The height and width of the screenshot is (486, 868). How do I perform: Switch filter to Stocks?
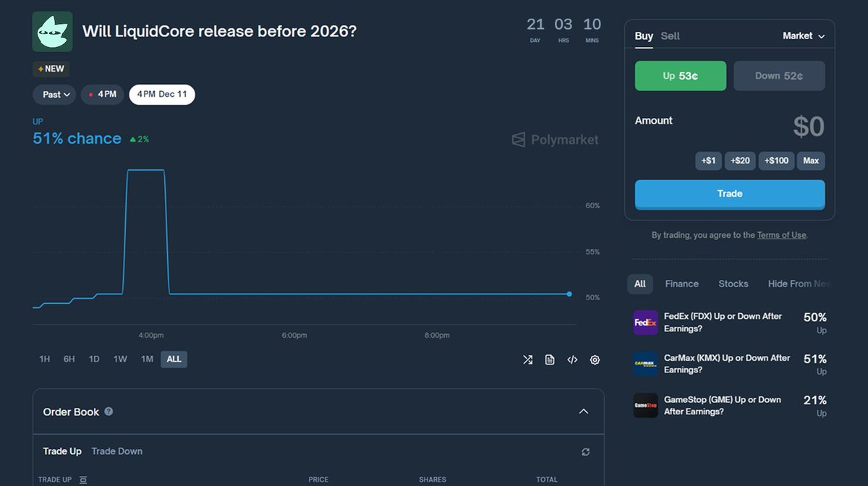point(733,283)
